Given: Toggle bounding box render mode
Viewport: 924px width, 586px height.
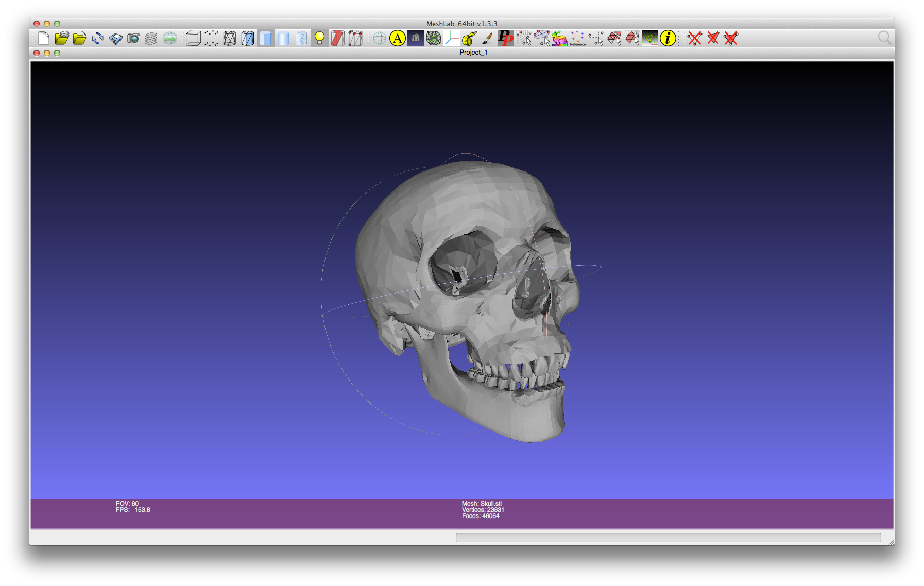Looking at the screenshot, I should (193, 38).
